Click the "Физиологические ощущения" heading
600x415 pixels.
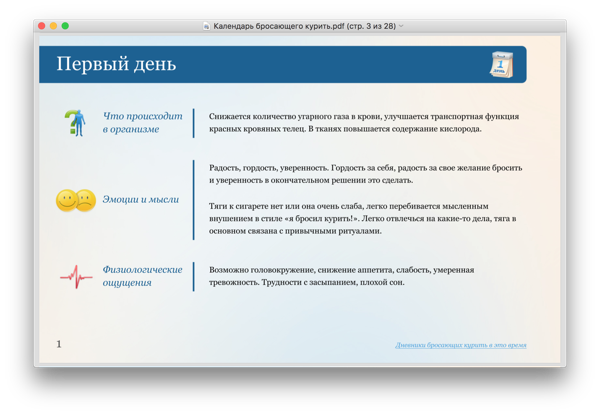(x=142, y=276)
